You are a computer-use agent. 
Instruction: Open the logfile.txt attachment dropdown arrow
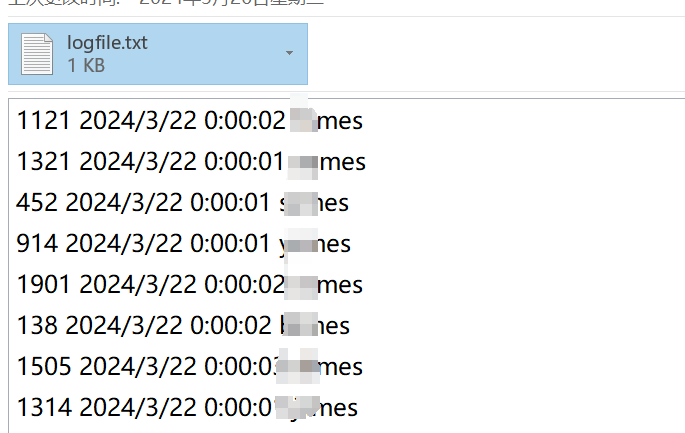pyautogui.click(x=289, y=53)
